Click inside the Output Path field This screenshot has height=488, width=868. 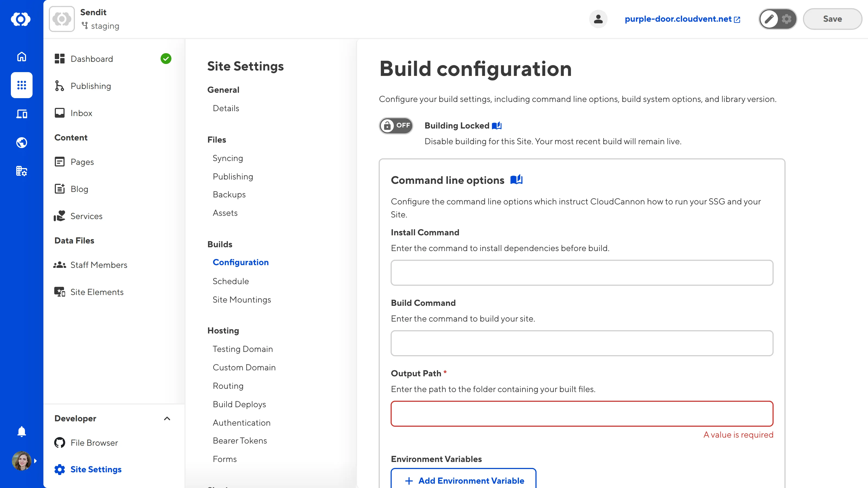pyautogui.click(x=581, y=414)
